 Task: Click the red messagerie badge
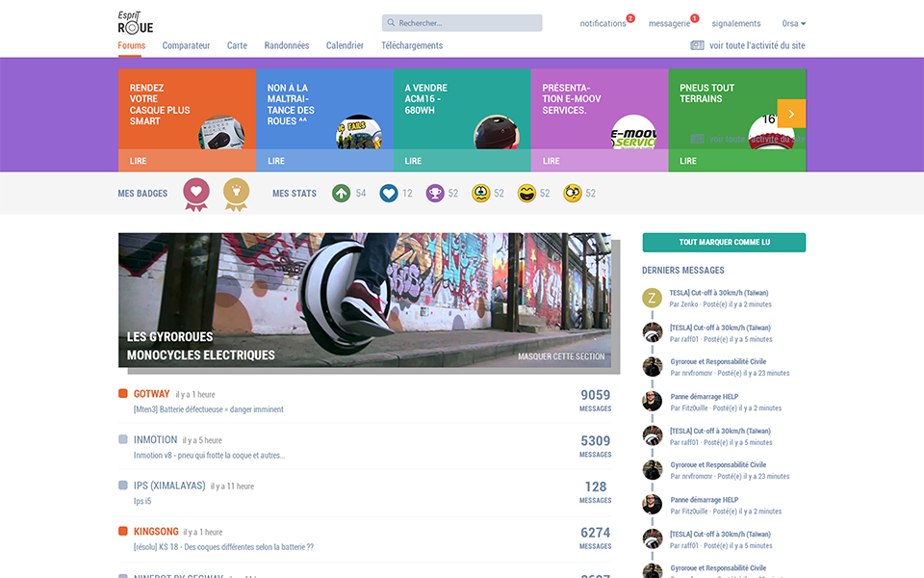click(695, 18)
